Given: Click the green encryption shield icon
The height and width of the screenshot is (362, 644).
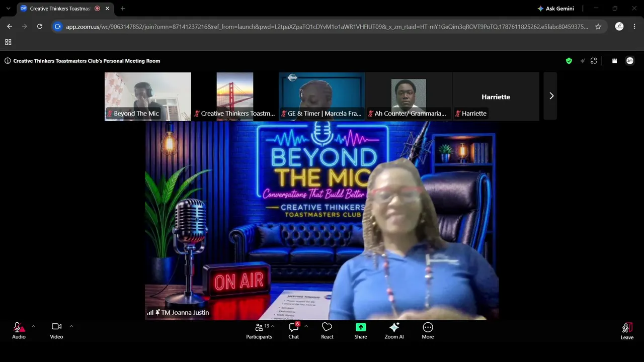Looking at the screenshot, I should (569, 61).
